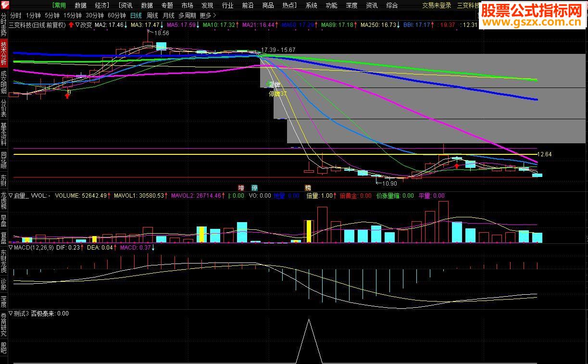588x364 pixels.
Task: Open the 功能 menu
Action: click(331, 5)
